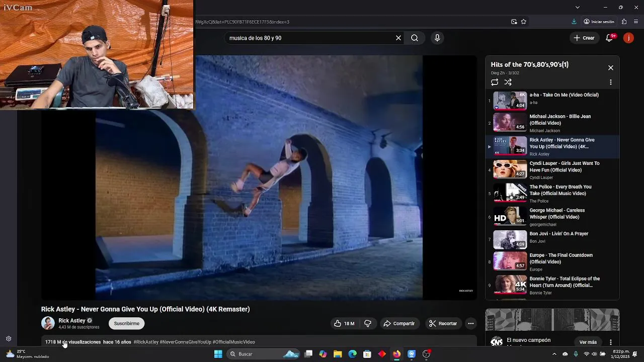Open the List all tabs dropdown arrow

[x=577, y=7]
